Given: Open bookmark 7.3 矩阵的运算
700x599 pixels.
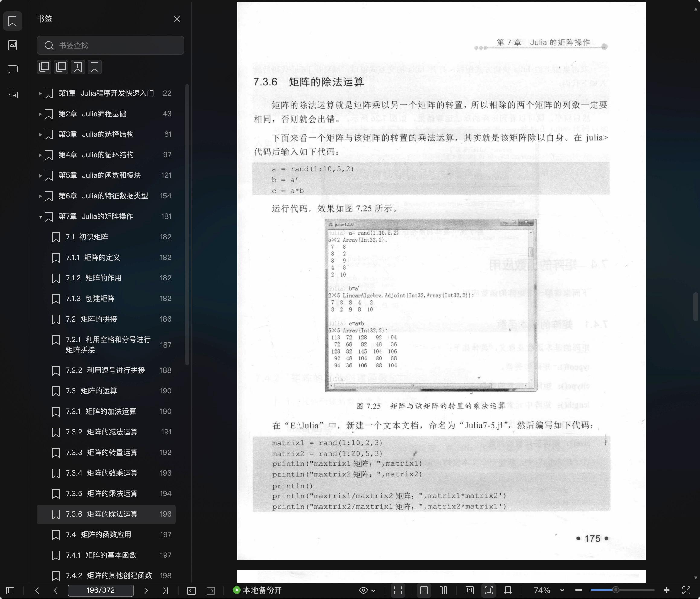Looking at the screenshot, I should (x=106, y=391).
